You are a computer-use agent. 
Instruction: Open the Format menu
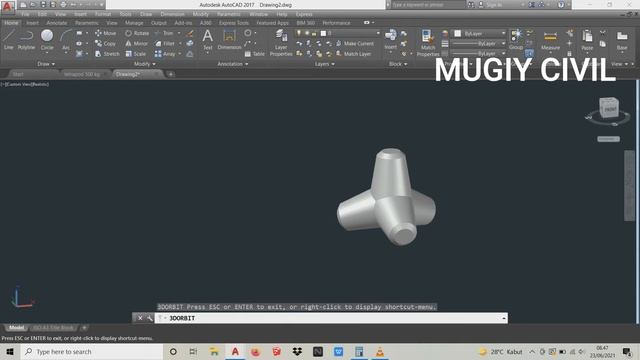click(x=103, y=14)
